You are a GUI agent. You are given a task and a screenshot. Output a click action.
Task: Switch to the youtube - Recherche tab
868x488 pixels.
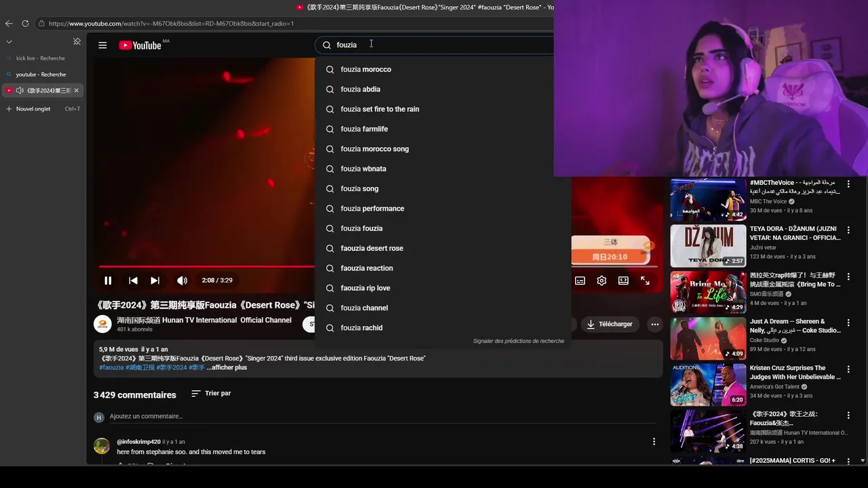pyautogui.click(x=41, y=75)
